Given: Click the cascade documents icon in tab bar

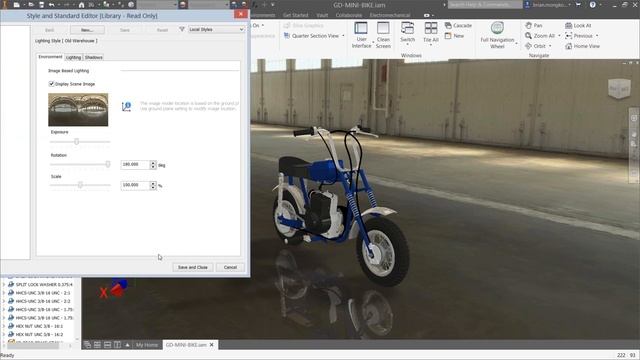Looking at the screenshot, I should pos(87,345).
